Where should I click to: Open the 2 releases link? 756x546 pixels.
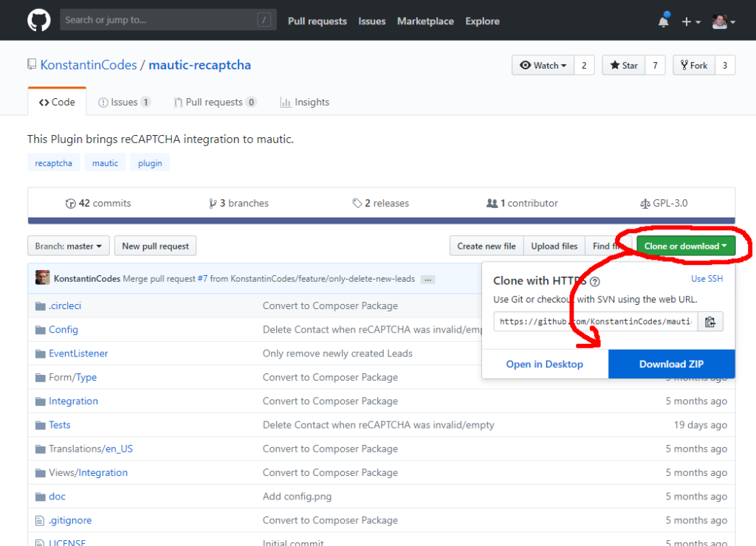[381, 204]
